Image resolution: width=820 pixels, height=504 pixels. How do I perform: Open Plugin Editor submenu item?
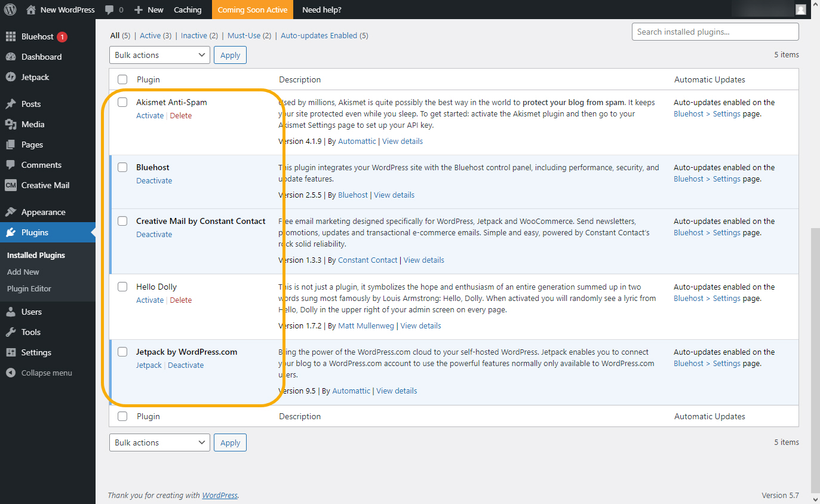coord(29,288)
